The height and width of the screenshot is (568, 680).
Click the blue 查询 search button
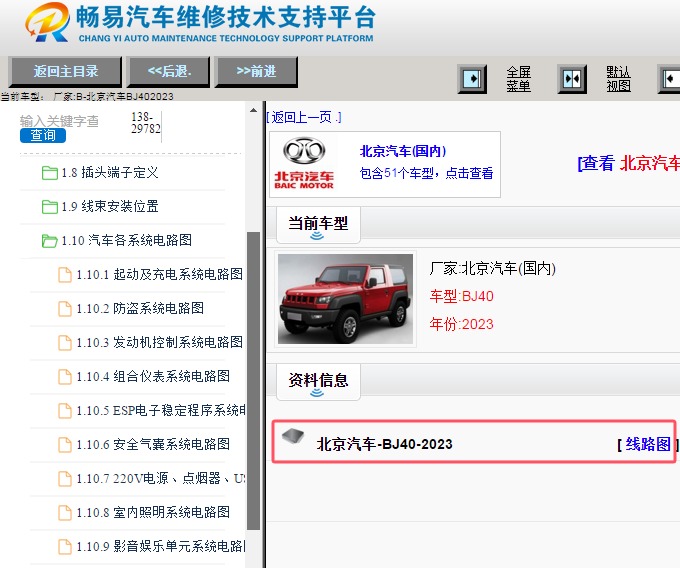[x=43, y=135]
